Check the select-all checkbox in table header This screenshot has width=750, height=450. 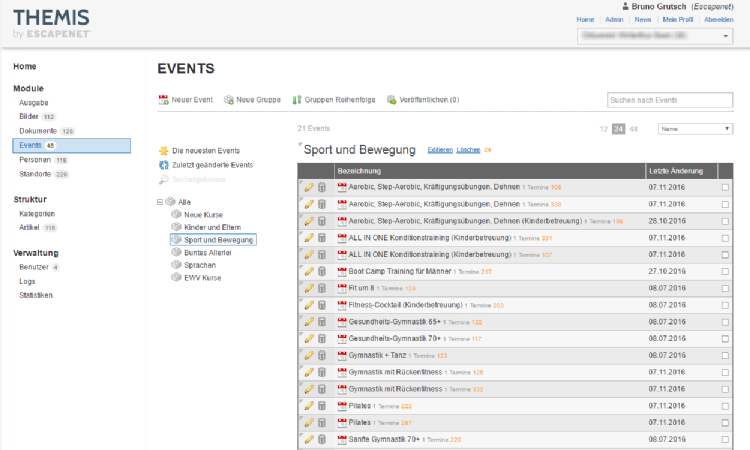725,171
